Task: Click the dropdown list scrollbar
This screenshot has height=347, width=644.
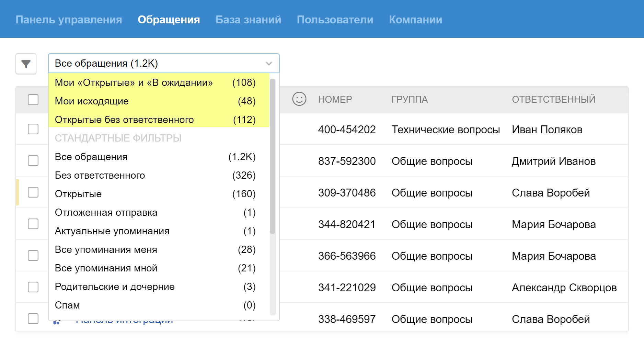Action: tap(273, 156)
